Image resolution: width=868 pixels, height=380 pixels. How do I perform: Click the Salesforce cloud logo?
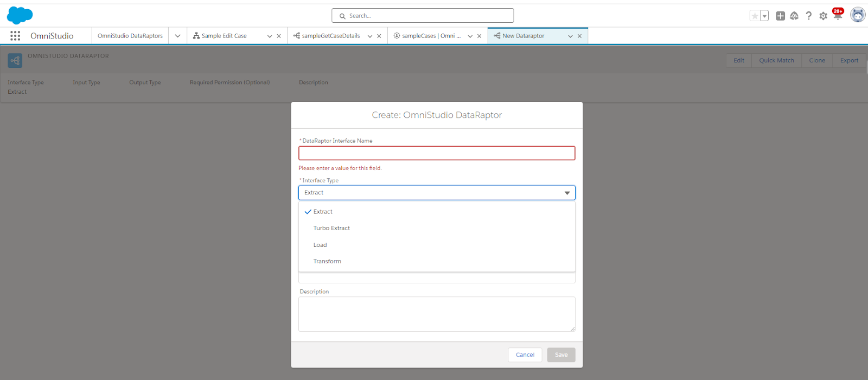(20, 15)
